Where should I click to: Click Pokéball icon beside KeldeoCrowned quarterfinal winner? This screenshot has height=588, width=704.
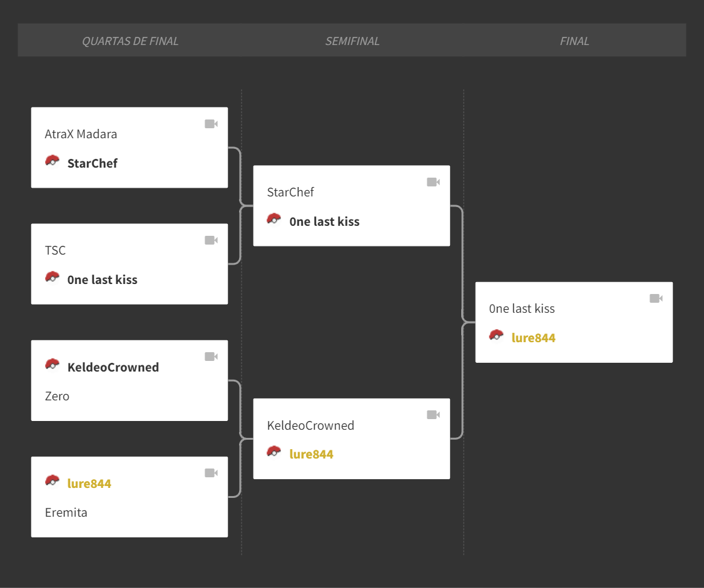(x=52, y=365)
